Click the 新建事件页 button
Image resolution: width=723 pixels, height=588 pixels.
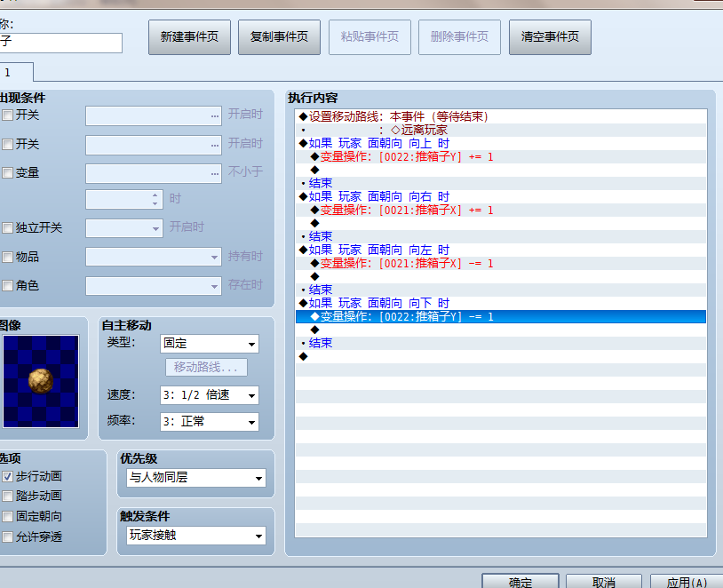coord(189,37)
